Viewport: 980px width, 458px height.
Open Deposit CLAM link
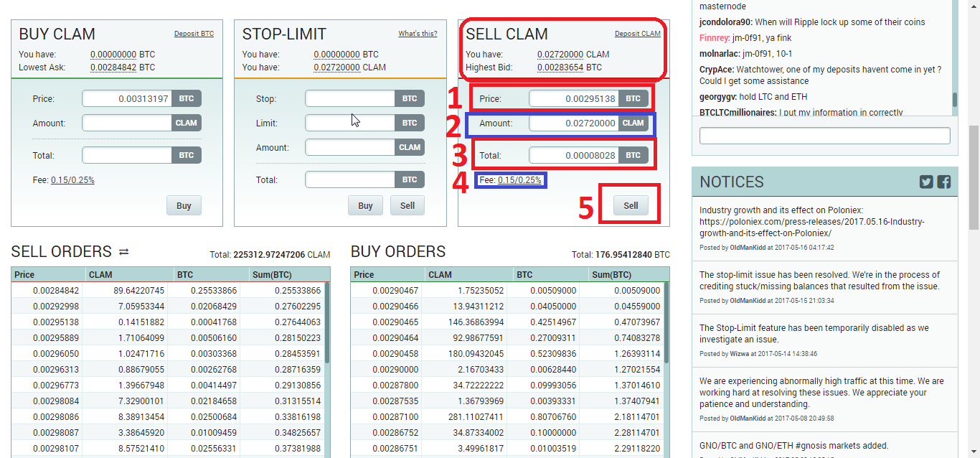pyautogui.click(x=638, y=34)
